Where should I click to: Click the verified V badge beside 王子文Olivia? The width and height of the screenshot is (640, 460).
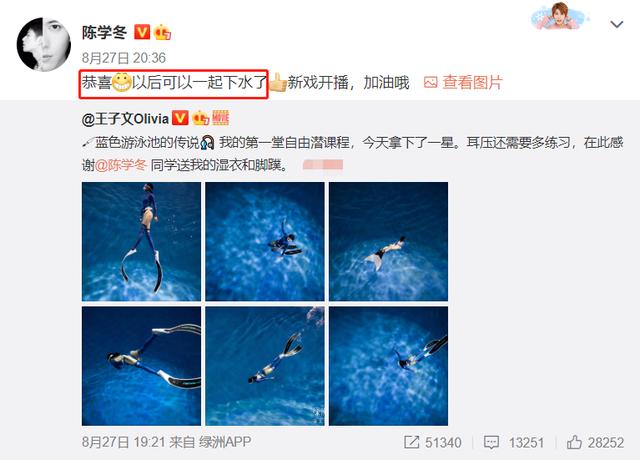tap(180, 118)
